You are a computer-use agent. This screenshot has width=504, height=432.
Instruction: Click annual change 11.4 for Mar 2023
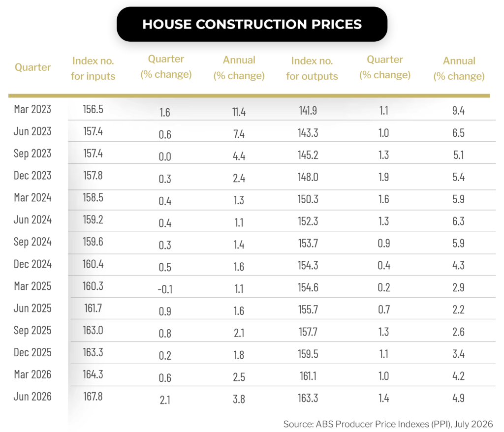click(239, 112)
